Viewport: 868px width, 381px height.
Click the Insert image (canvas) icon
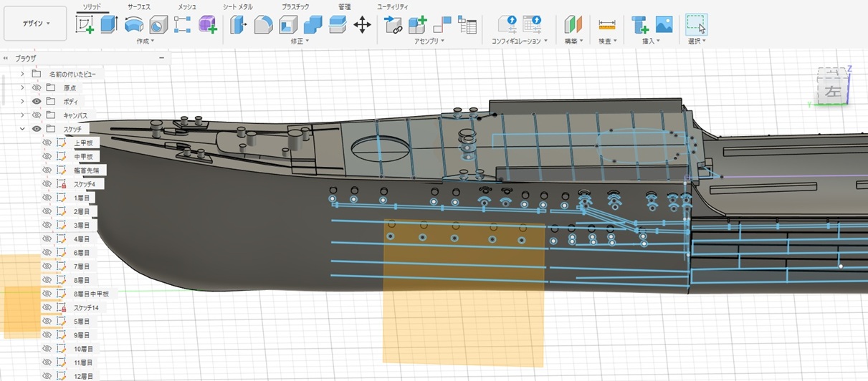pyautogui.click(x=664, y=25)
